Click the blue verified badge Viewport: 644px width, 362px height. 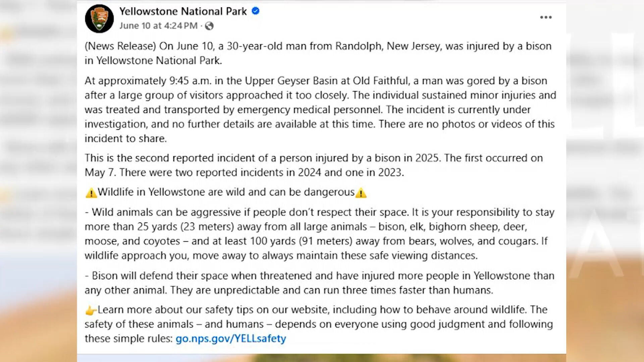pos(256,11)
